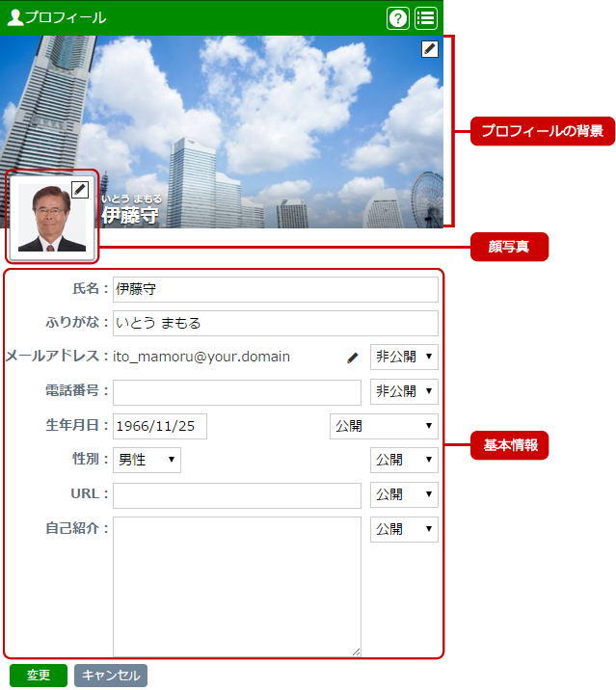Open the 性別 selector showing 男性
616x690 pixels.
tap(147, 460)
